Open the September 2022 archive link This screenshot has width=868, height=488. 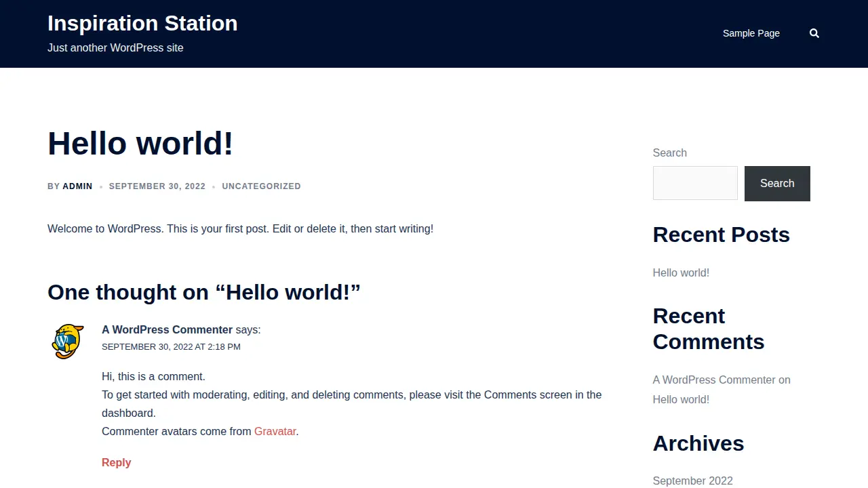pyautogui.click(x=693, y=481)
